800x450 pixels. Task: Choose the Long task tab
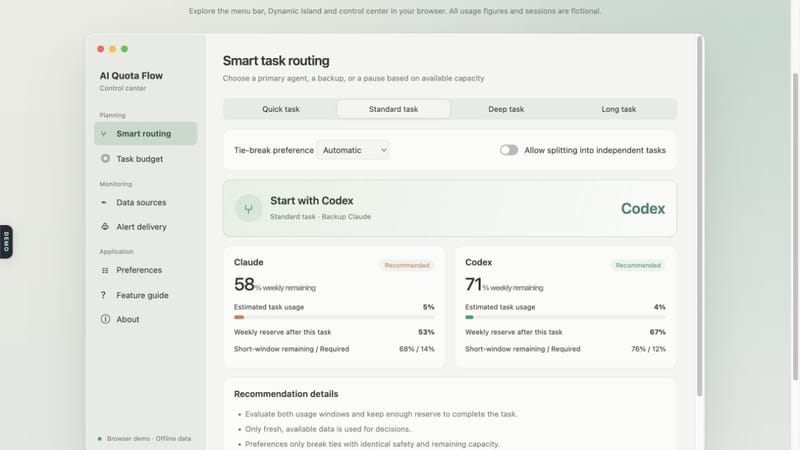pos(618,109)
